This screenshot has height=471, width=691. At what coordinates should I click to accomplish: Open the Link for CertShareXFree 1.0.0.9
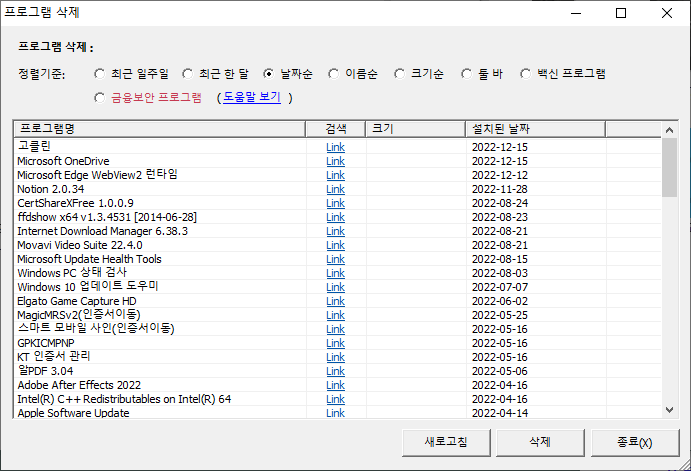click(x=335, y=203)
